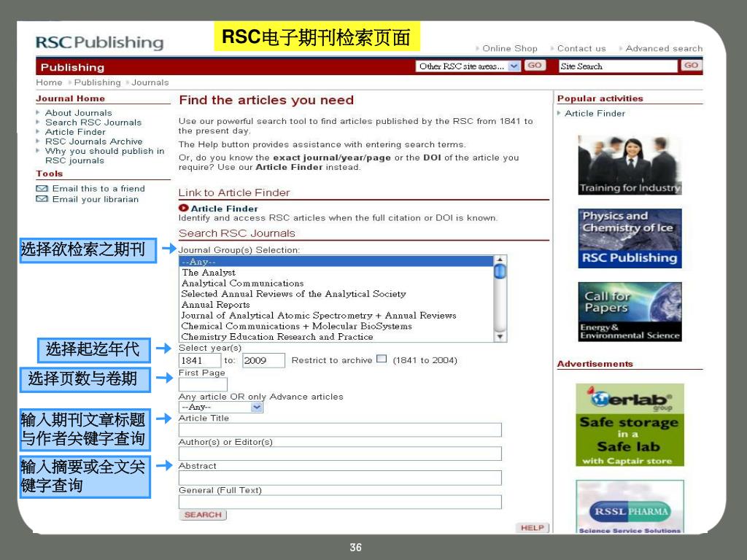Select Annual Reports in the journal list
The height and width of the screenshot is (560, 747).
336,304
